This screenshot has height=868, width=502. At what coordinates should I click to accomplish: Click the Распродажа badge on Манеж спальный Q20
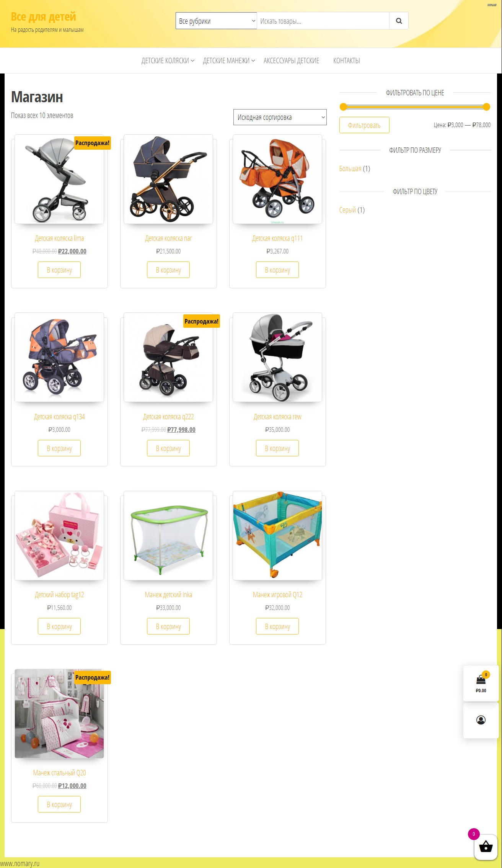pyautogui.click(x=92, y=677)
